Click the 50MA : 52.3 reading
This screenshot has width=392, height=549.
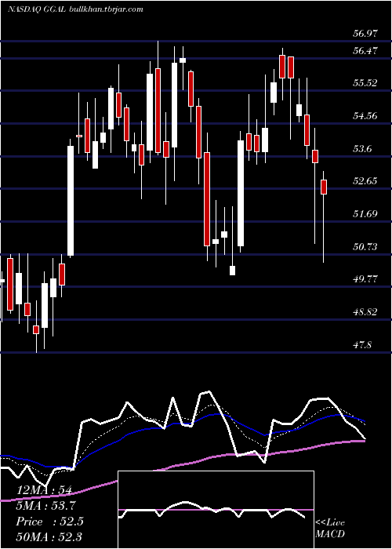pos(49,536)
